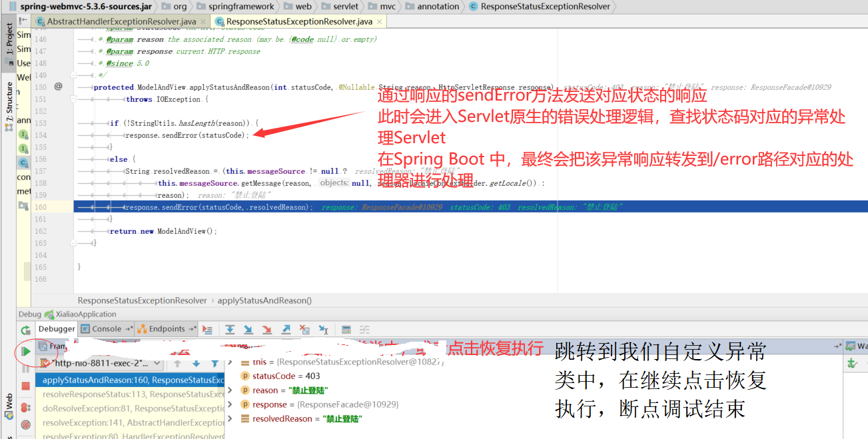This screenshot has height=439, width=868.
Task: Click the Trace Current Stream Chain icon
Action: [364, 329]
